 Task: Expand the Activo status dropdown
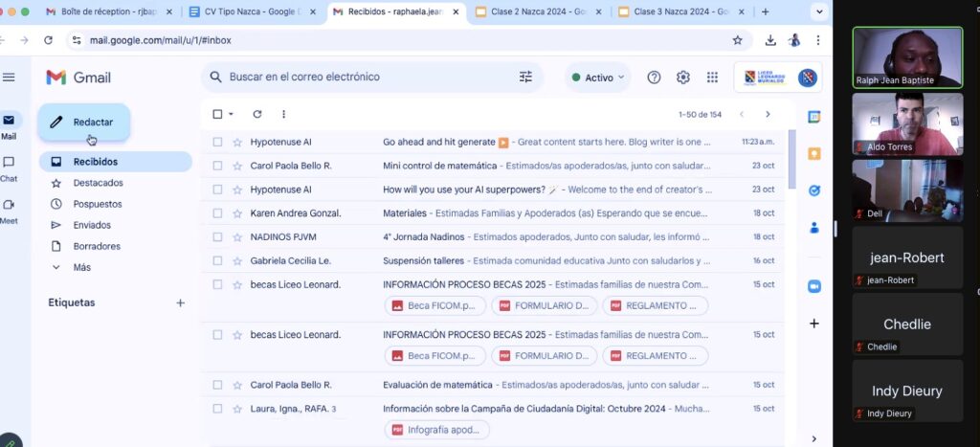point(598,78)
